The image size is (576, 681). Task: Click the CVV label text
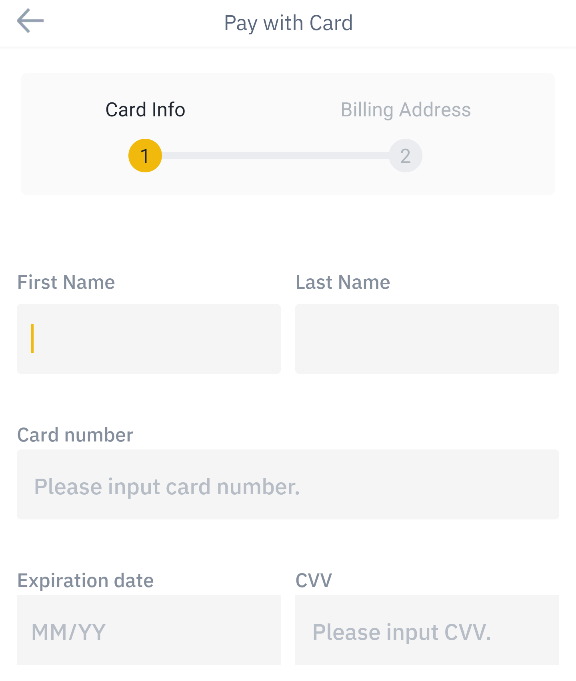tap(313, 580)
